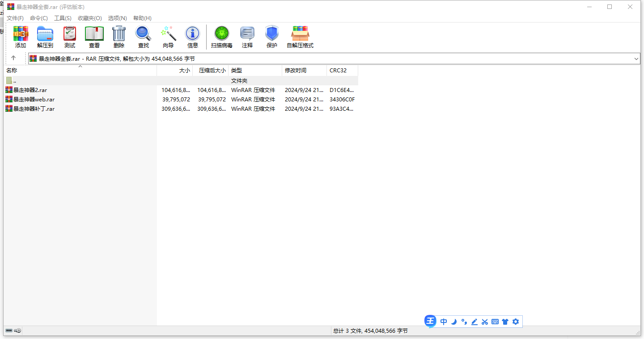644x339 pixels.
Task: Open the 查看 (View) toolbar icon
Action: [x=94, y=37]
